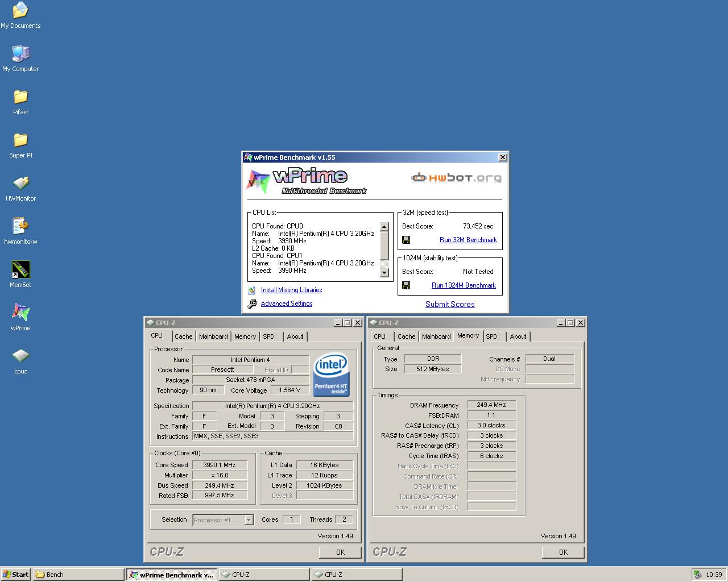The height and width of the screenshot is (582, 728).
Task: Click the Cycle Time value 6 clocks
Action: point(491,456)
